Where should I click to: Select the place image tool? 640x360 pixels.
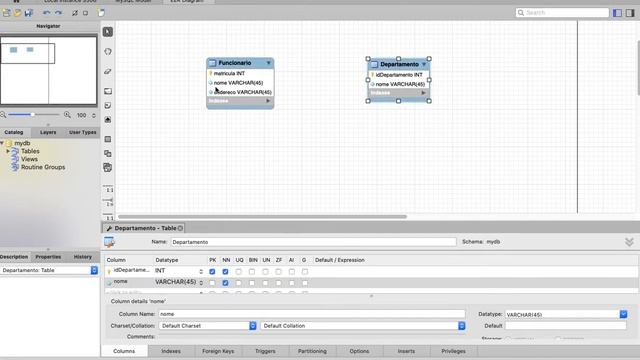(x=108, y=120)
